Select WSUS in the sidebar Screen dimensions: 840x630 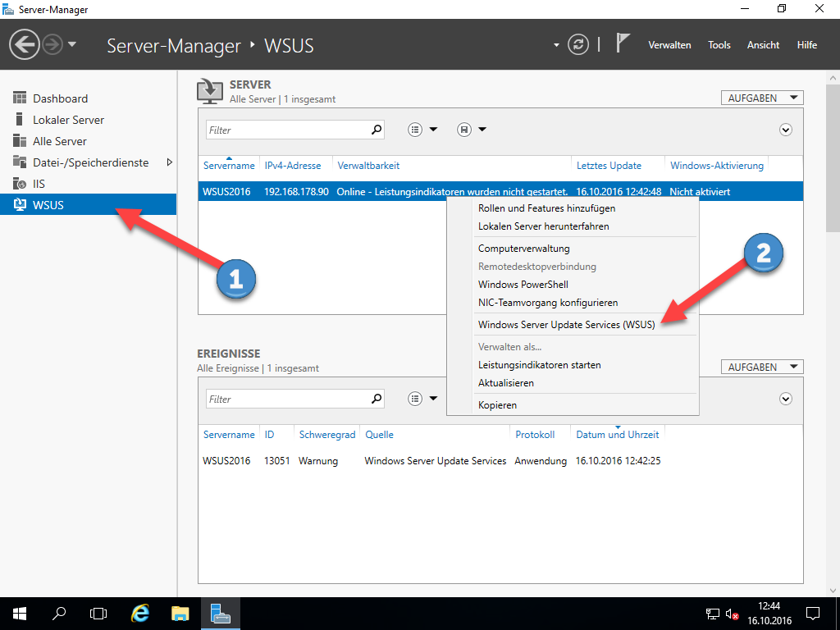(89, 204)
